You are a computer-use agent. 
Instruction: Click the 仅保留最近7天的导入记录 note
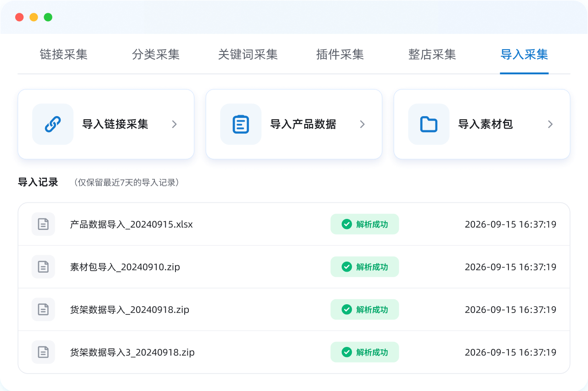(x=126, y=183)
